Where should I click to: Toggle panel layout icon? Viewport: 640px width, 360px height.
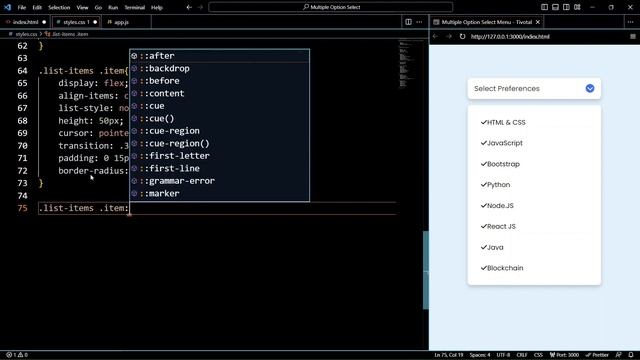coord(555,7)
